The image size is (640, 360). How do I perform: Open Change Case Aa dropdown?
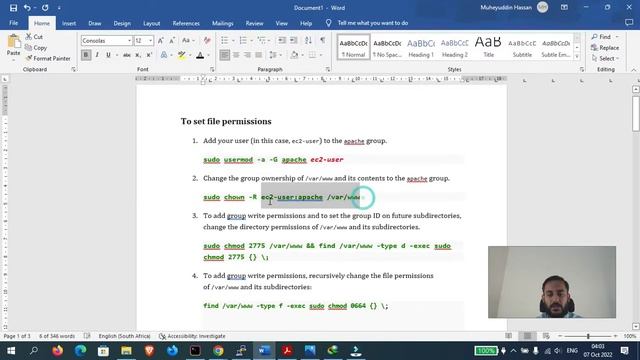coord(188,40)
